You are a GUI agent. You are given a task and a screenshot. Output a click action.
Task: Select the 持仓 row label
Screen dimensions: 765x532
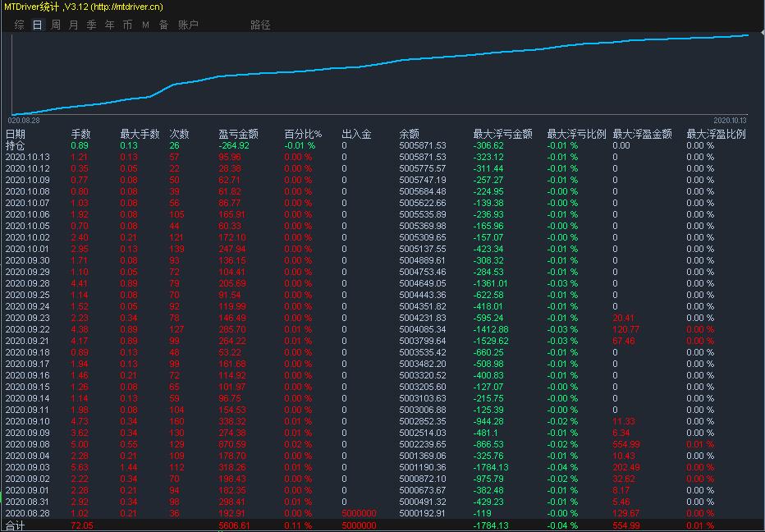pyautogui.click(x=15, y=145)
